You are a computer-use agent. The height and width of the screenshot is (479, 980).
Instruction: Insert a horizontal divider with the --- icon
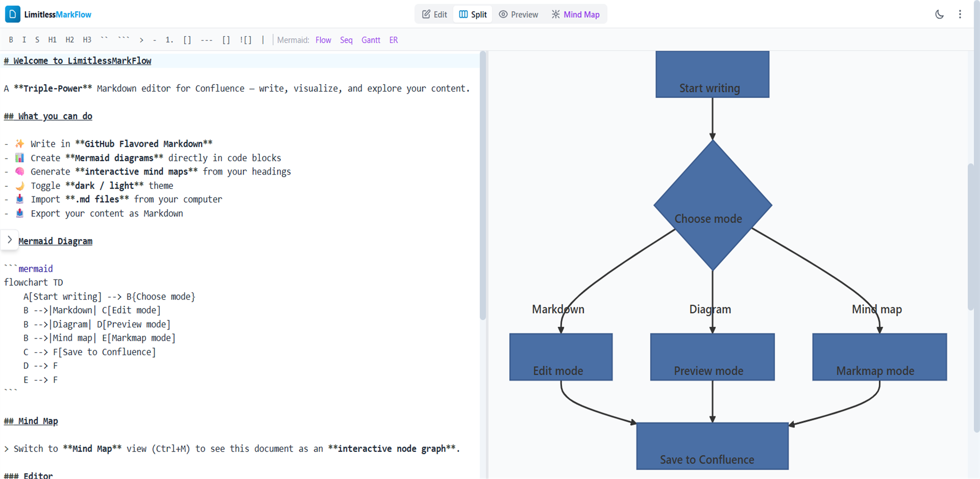click(x=207, y=39)
